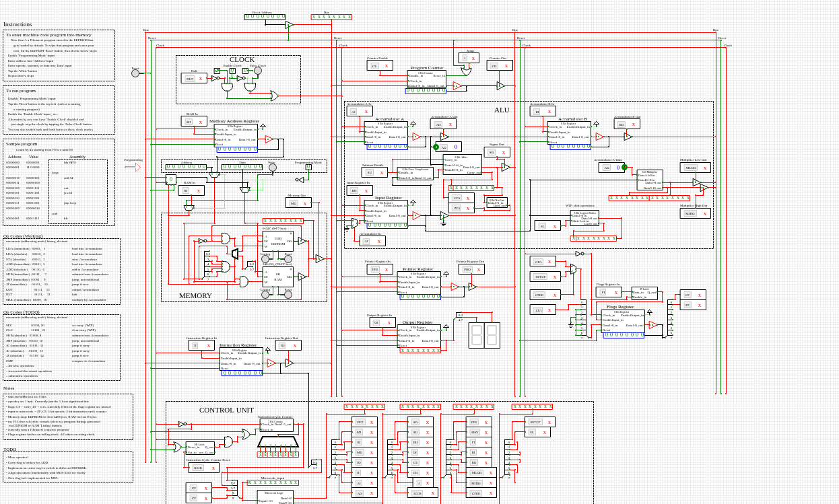Screen dimensions: 839x504
Task: Select the MO tunnel labeled Memory Out
Action: [299, 203]
